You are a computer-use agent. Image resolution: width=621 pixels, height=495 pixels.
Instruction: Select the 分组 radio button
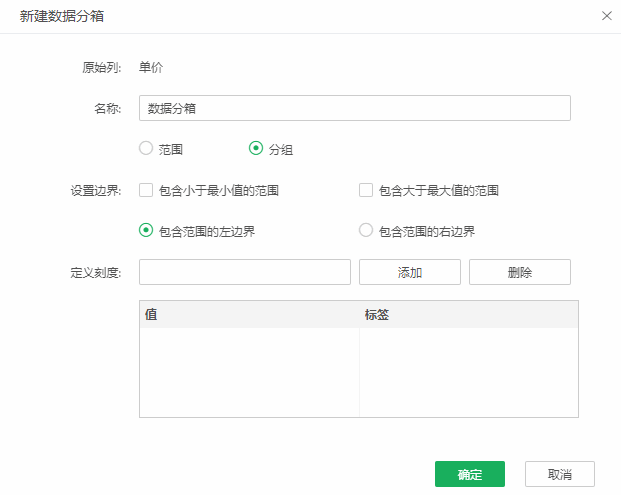point(256,149)
